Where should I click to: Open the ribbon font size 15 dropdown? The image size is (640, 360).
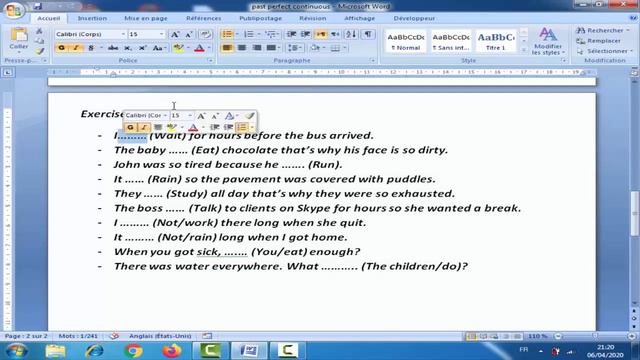(162, 34)
